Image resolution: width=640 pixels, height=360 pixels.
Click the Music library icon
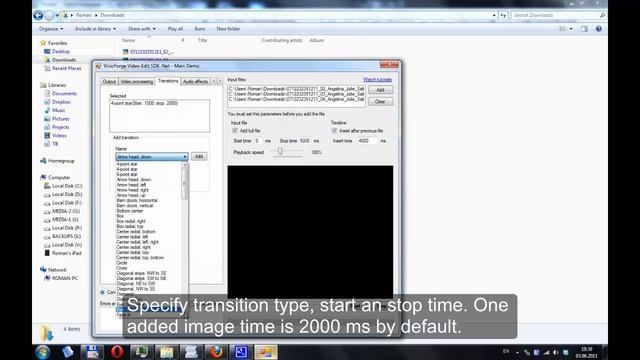[x=47, y=110]
